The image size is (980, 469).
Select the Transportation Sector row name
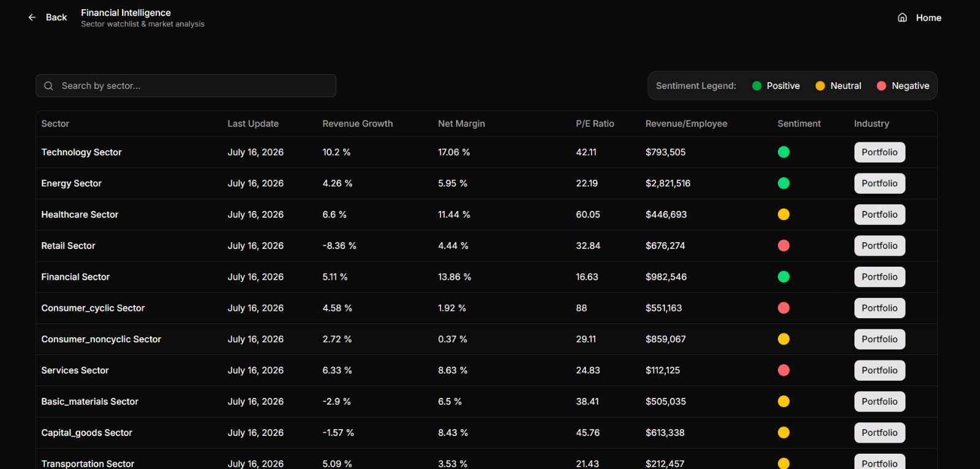[88, 464]
